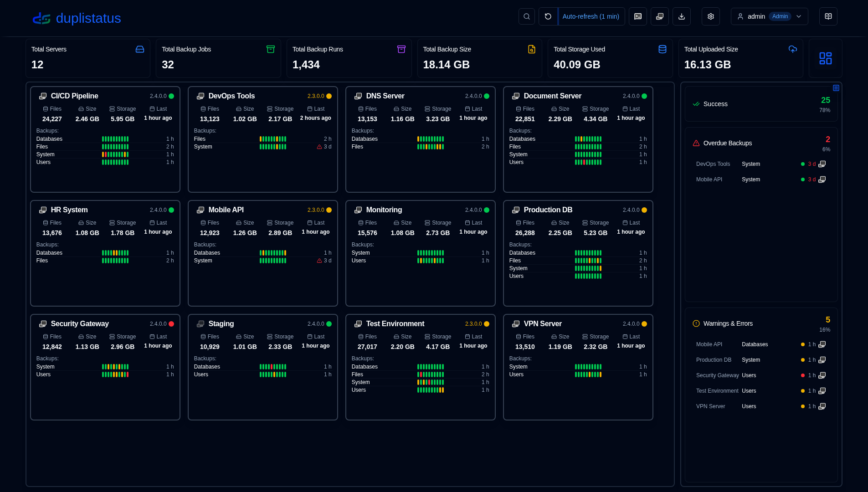Screen dimensions: 868x492
Task: Click the stacked servers icon in the header
Action: pyautogui.click(x=659, y=16)
